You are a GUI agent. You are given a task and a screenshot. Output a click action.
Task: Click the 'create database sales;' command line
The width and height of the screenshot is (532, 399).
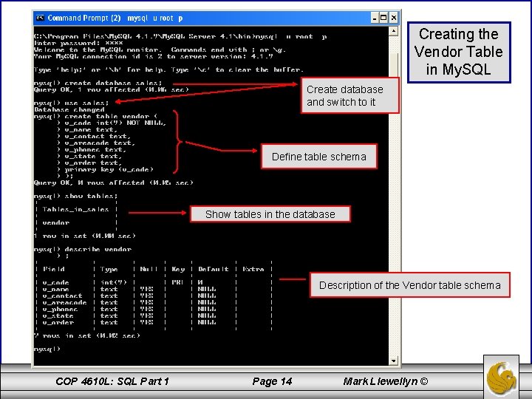tap(98, 83)
